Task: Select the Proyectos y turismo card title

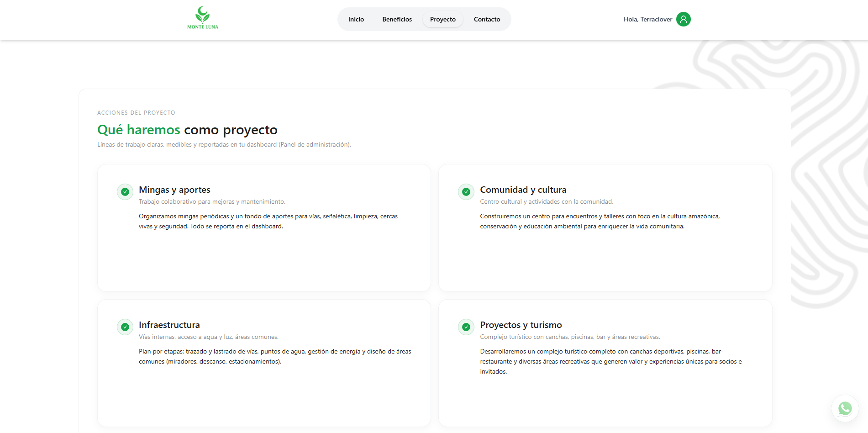Action: click(x=521, y=325)
